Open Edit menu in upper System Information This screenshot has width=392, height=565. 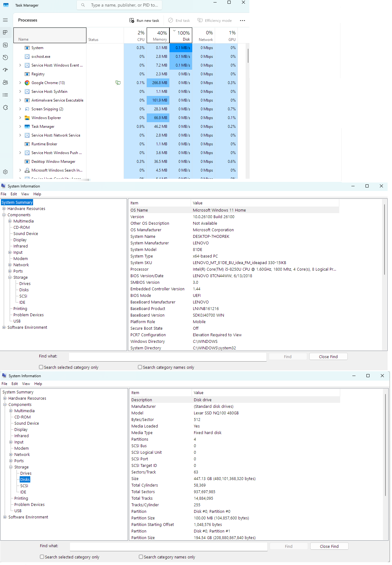tap(14, 194)
